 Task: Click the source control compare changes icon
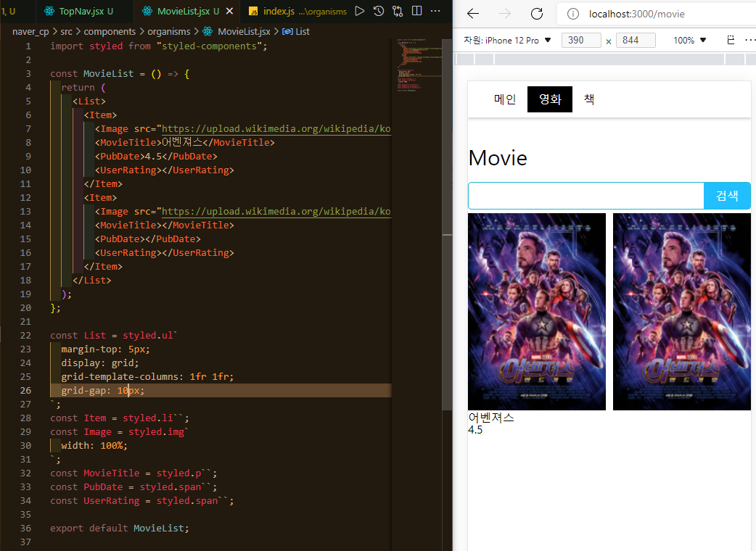[x=398, y=11]
